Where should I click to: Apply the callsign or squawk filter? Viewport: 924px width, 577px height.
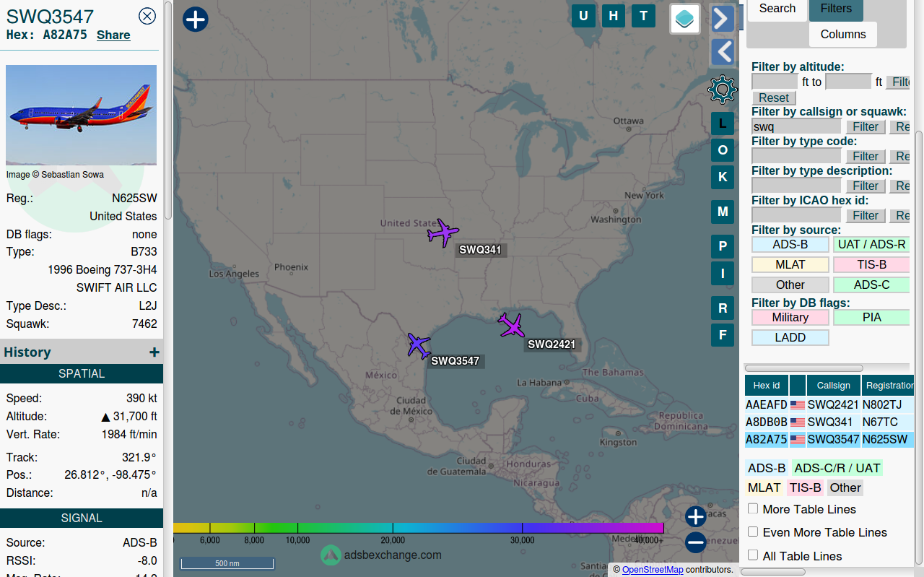click(x=866, y=127)
